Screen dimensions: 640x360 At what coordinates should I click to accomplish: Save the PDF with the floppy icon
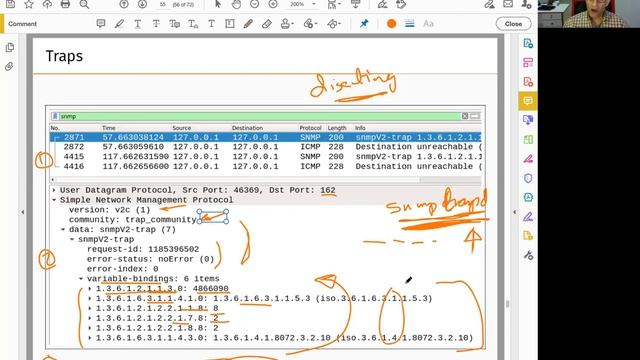(11, 4)
